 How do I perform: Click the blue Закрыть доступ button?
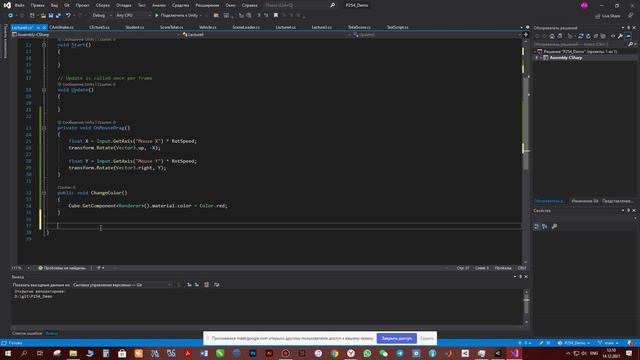click(x=397, y=338)
